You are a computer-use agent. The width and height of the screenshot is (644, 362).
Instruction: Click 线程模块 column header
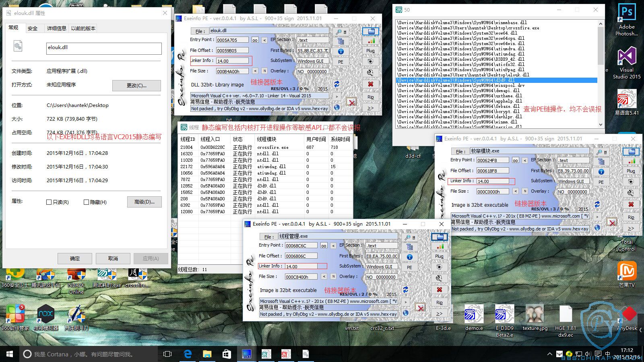pos(280,139)
